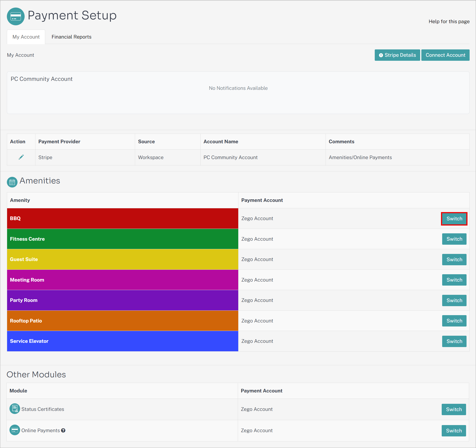The image size is (476, 448).
Task: Click the Online Payments module icon
Action: coord(15,430)
